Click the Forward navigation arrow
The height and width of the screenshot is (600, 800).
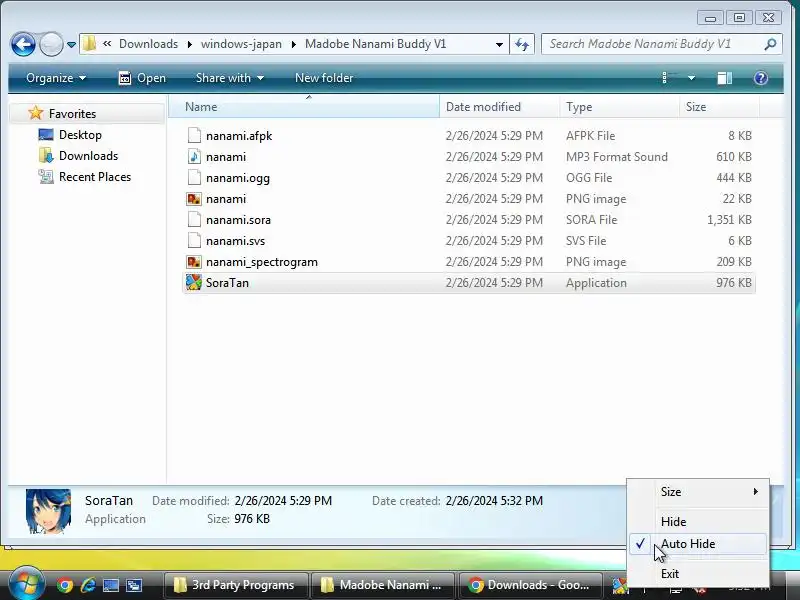click(51, 44)
